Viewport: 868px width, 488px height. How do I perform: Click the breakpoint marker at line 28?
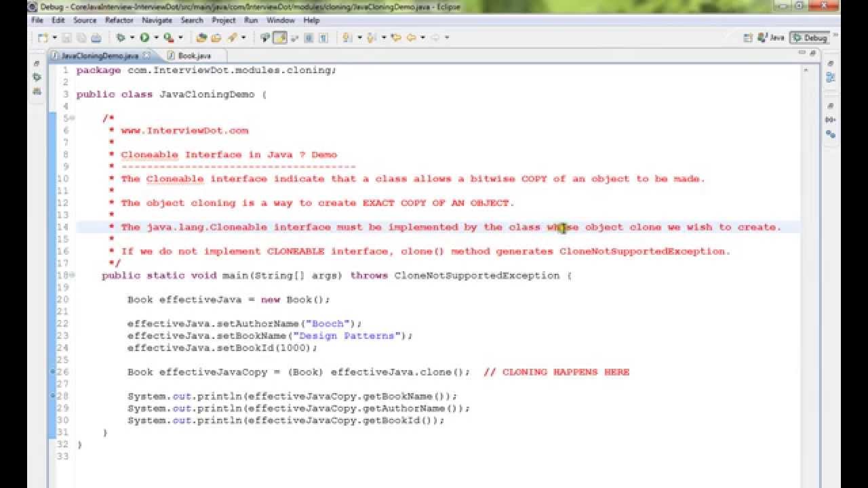(52, 396)
